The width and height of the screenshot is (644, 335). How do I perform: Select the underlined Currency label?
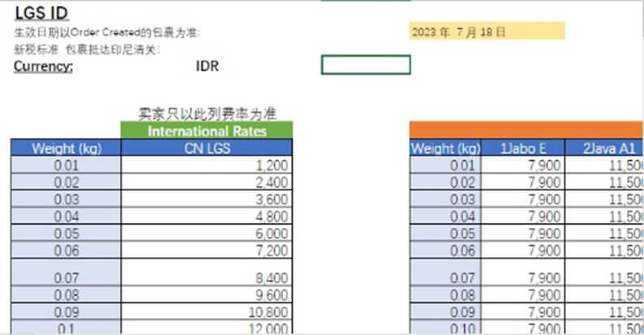(x=44, y=67)
